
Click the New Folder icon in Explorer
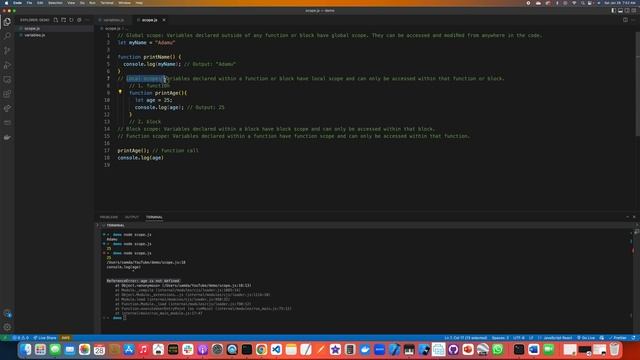point(64,20)
